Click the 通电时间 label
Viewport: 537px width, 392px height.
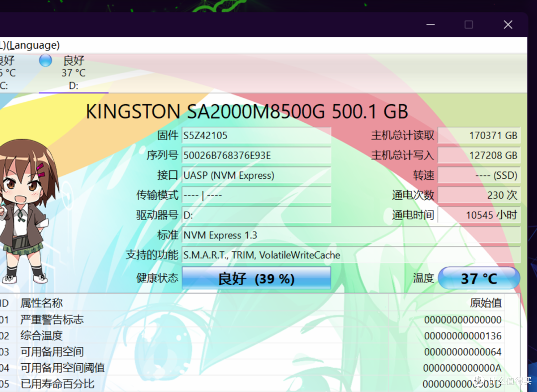[x=413, y=215]
